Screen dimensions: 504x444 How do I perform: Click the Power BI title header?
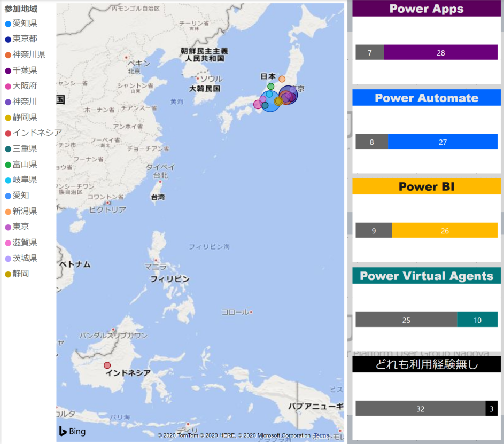pos(427,186)
